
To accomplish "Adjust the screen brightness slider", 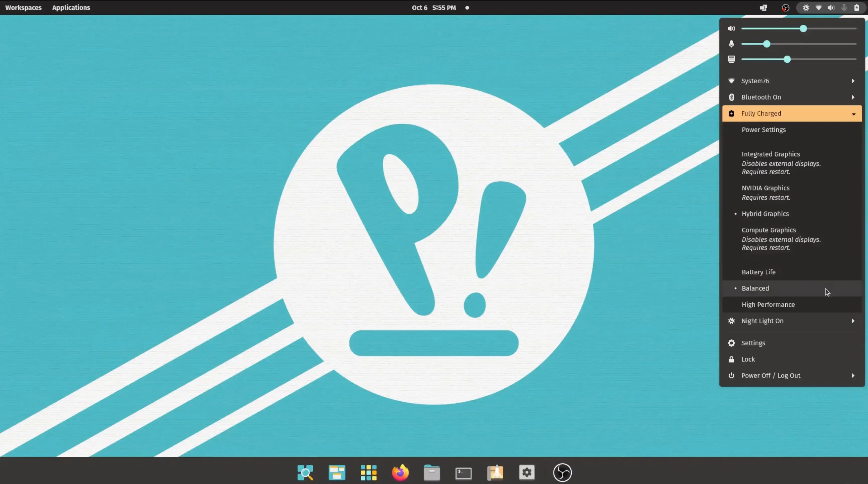I will point(799,59).
